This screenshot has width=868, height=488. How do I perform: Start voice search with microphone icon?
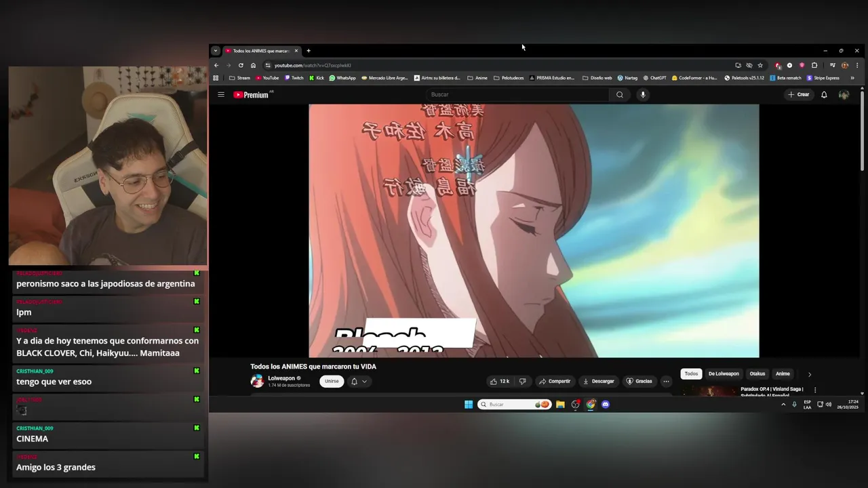tap(643, 95)
